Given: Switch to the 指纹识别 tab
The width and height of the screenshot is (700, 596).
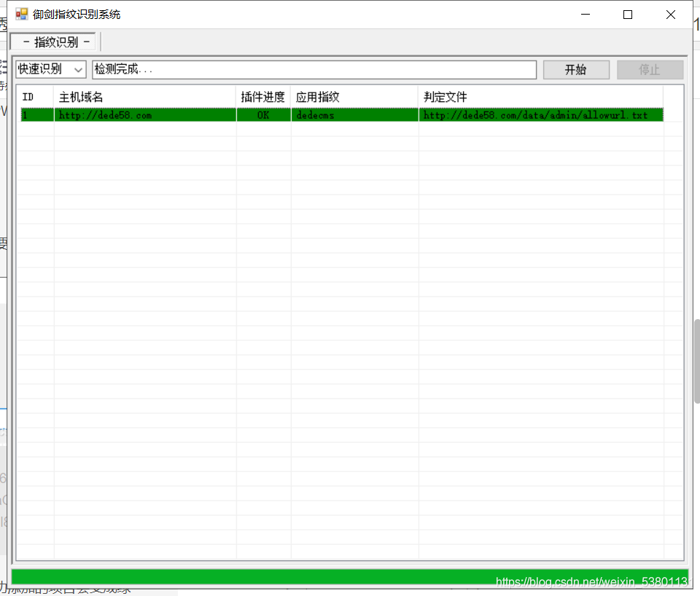Looking at the screenshot, I should [x=53, y=42].
